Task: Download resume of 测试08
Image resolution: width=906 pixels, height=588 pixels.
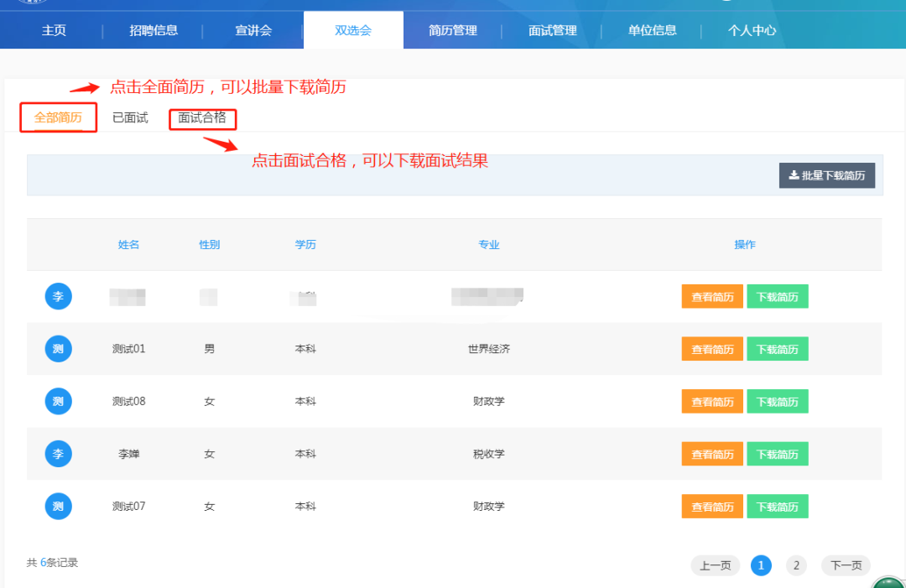Action: pos(777,402)
